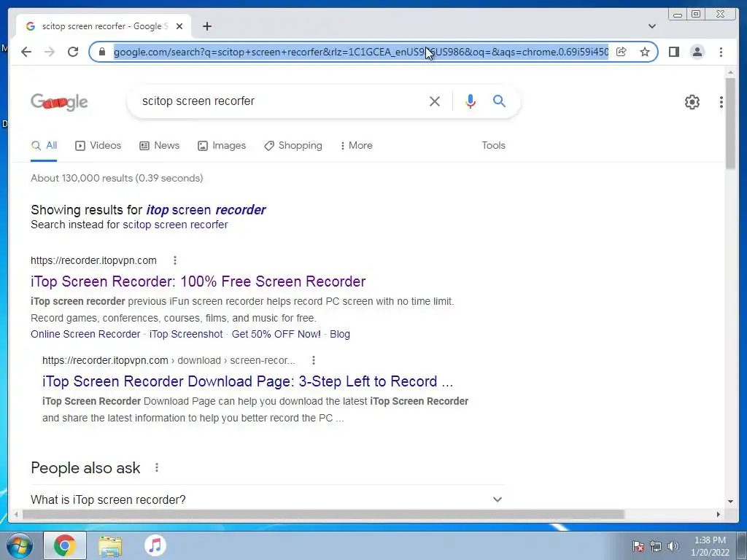Image resolution: width=747 pixels, height=560 pixels.
Task: Share this page icon in address bar
Action: (622, 52)
